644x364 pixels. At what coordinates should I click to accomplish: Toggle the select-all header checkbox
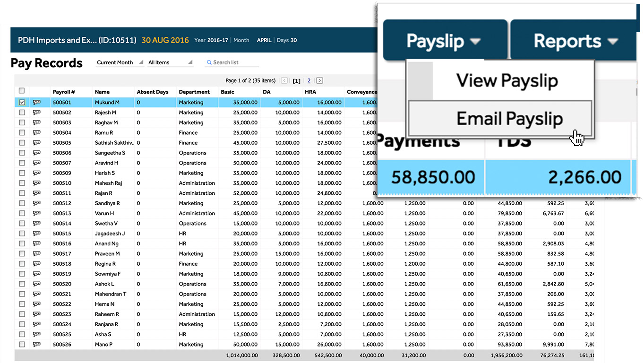[22, 91]
